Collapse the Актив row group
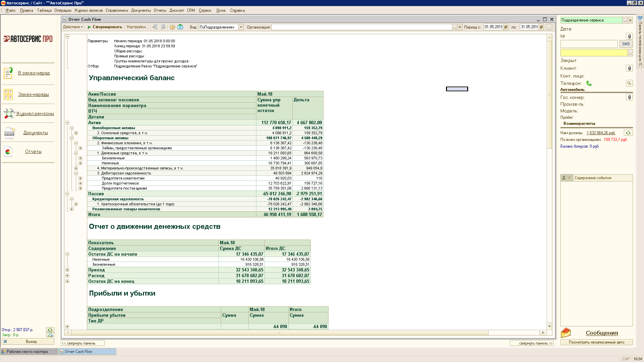644x362 pixels. [x=67, y=123]
